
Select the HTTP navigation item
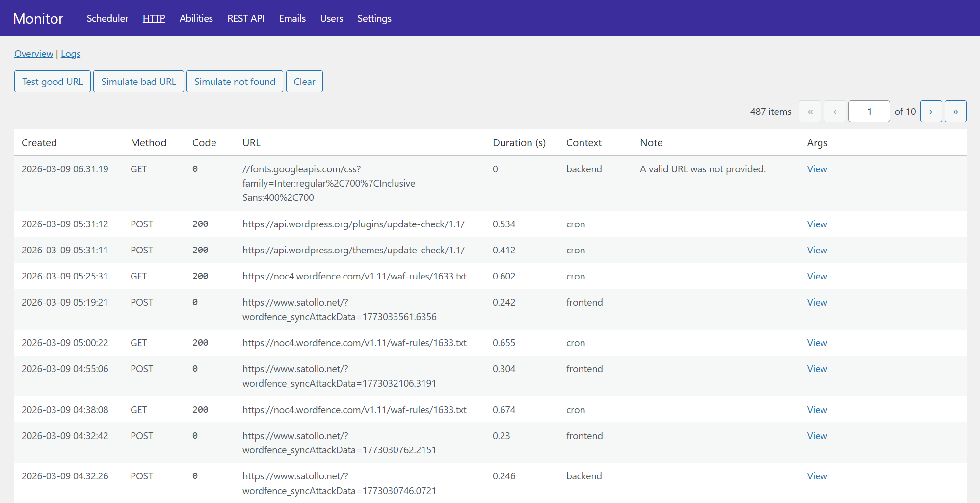(154, 18)
